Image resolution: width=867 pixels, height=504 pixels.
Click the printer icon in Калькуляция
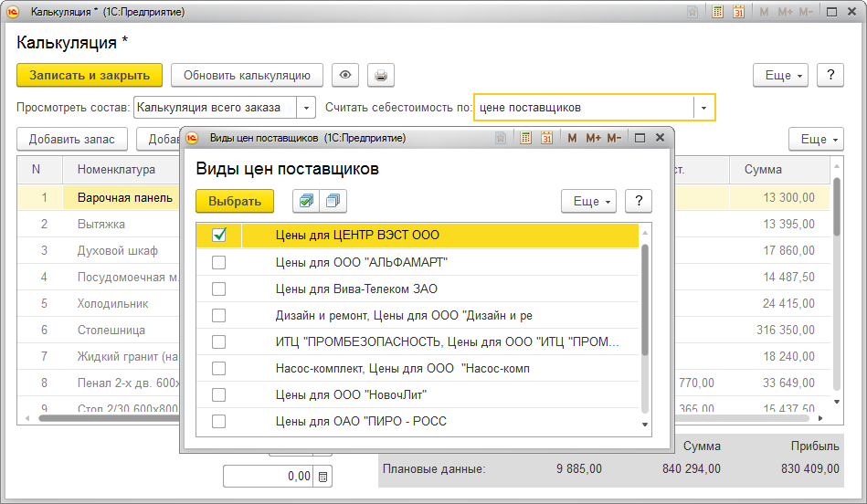click(x=381, y=75)
